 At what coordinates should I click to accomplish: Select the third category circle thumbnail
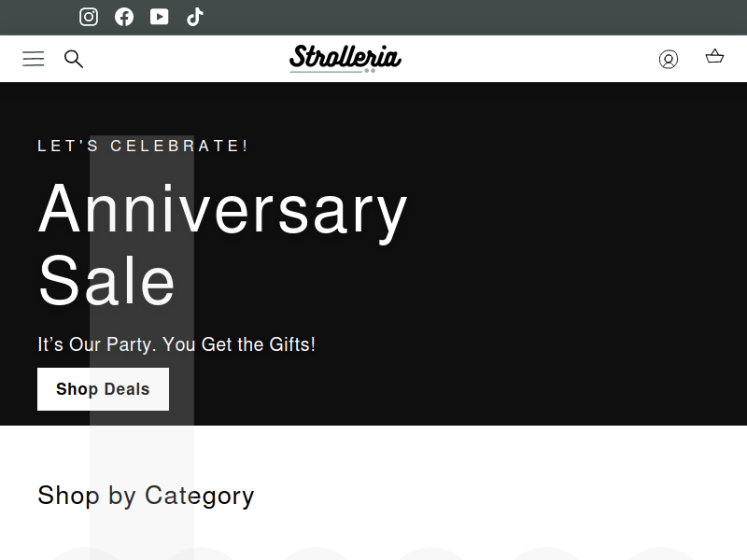(317, 553)
